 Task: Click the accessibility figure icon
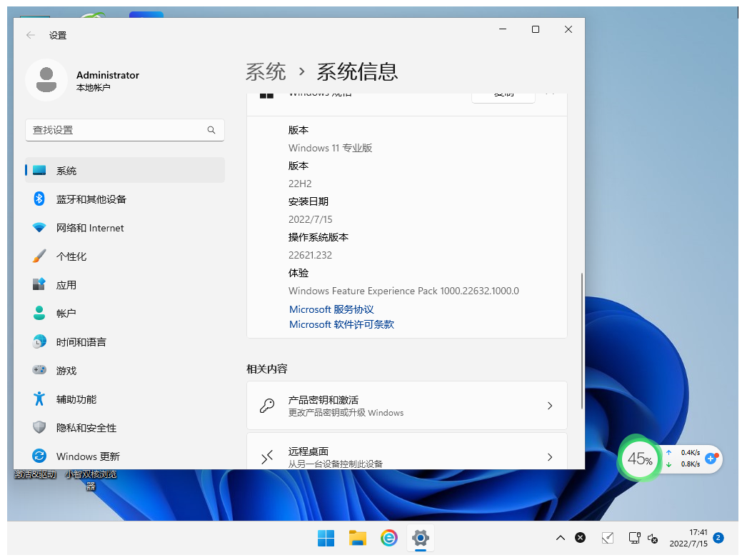(39, 399)
